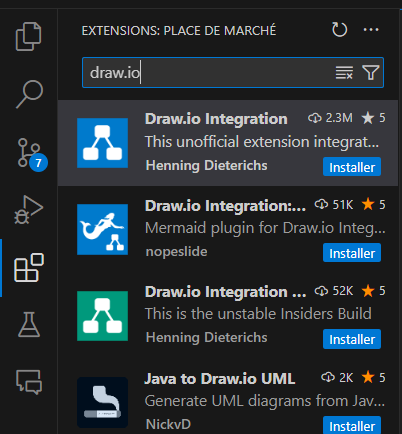Open the Search view icon
Viewport: 402px width, 434px height.
tap(29, 94)
